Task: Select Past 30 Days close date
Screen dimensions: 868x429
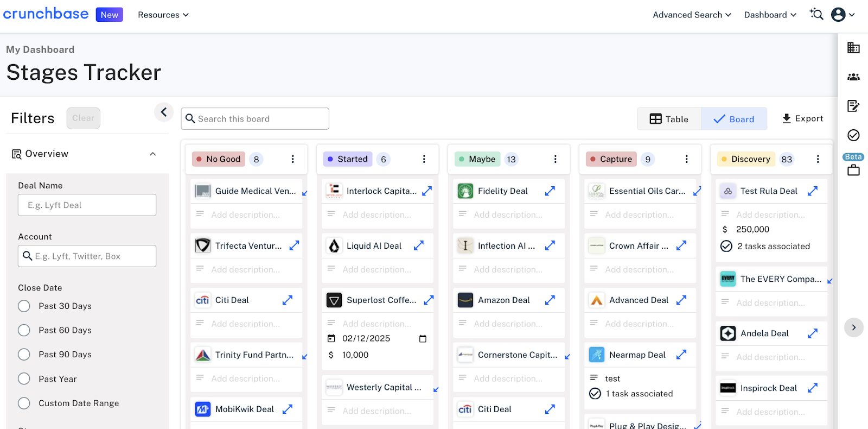Action: pyautogui.click(x=24, y=306)
